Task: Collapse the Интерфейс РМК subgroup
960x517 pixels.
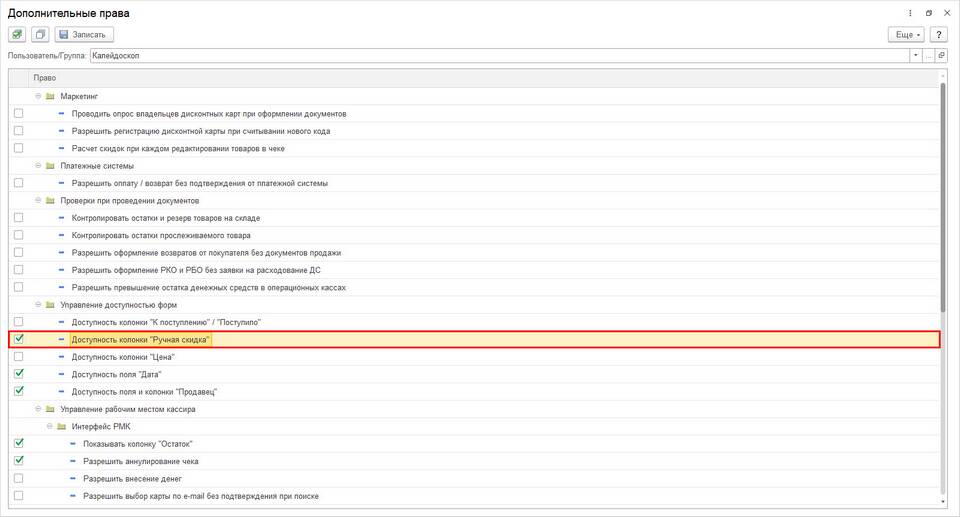Action: (x=50, y=426)
